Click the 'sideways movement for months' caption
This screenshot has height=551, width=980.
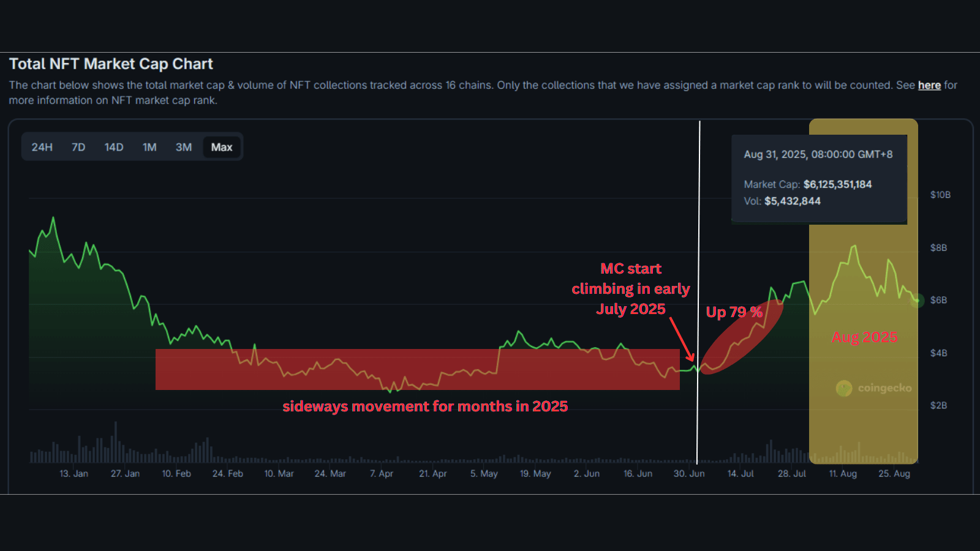tap(425, 407)
